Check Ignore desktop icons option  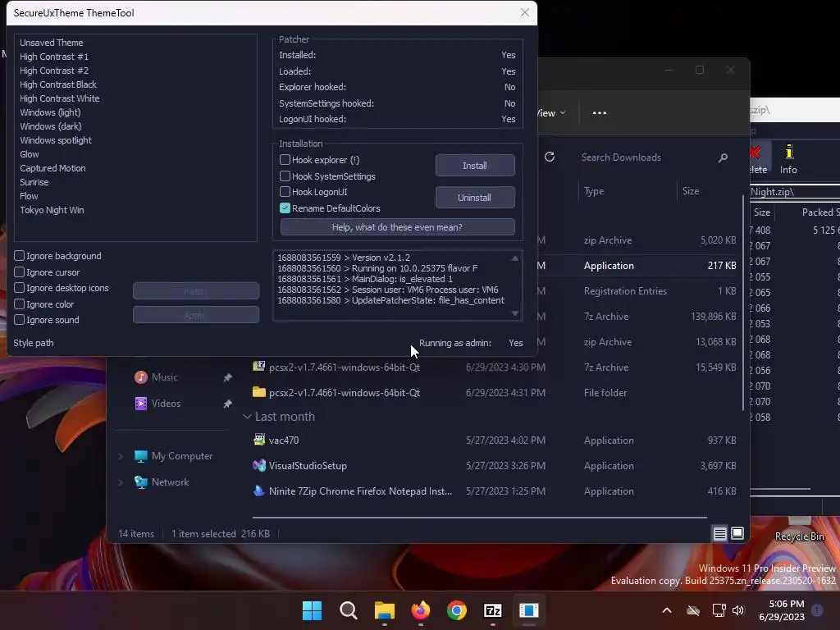click(20, 288)
